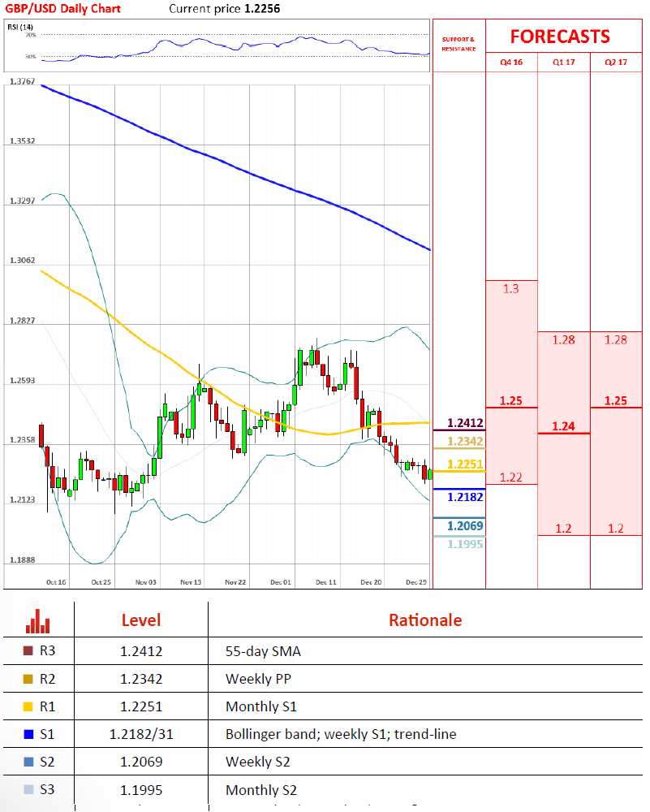Click the R2 amber color swatch
This screenshot has width=650, height=812.
[x=28, y=678]
